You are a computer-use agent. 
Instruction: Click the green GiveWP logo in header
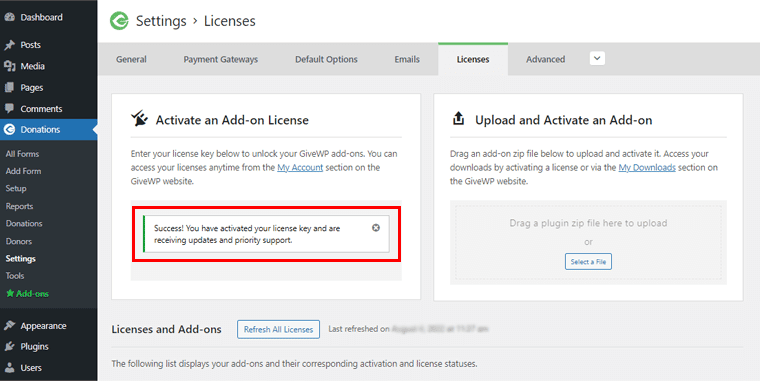(119, 21)
